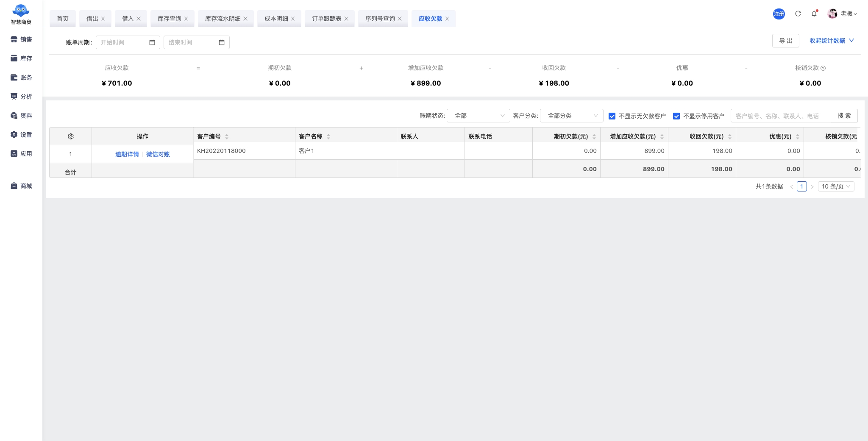The height and width of the screenshot is (441, 868).
Task: Click the 智慧商贸 logo
Action: coord(21,14)
